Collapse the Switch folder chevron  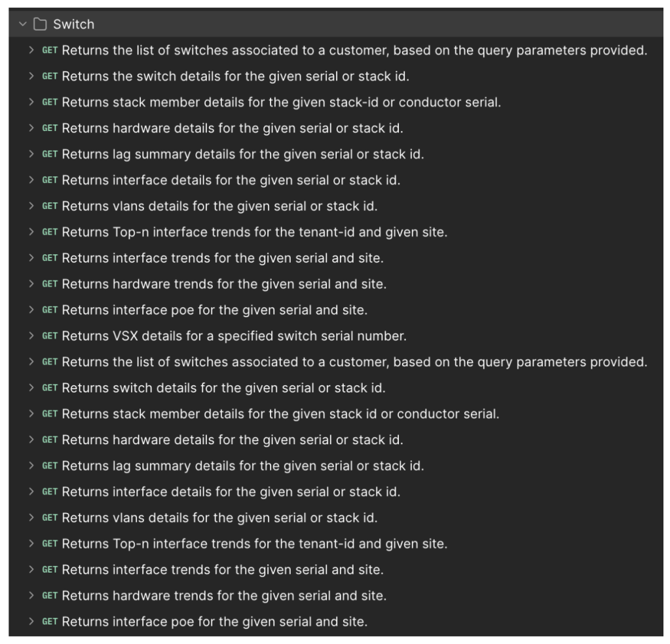24,24
